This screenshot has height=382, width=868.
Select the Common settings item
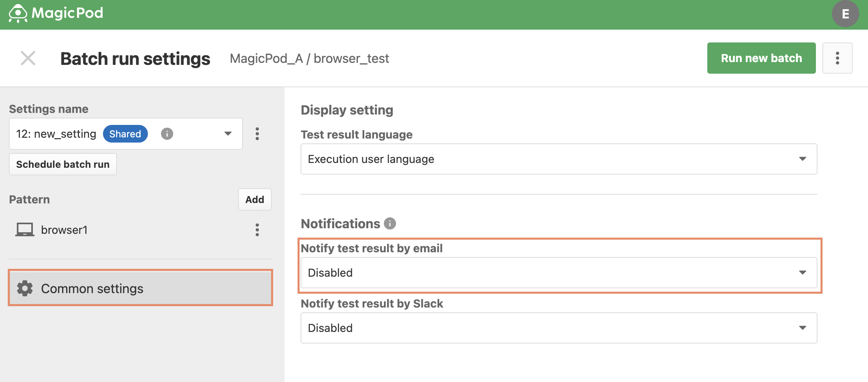click(140, 288)
